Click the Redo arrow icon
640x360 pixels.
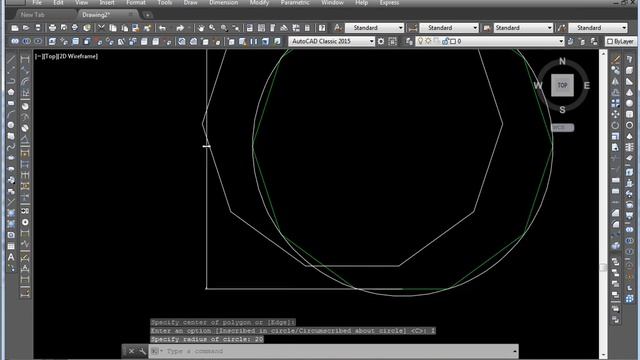click(180, 28)
